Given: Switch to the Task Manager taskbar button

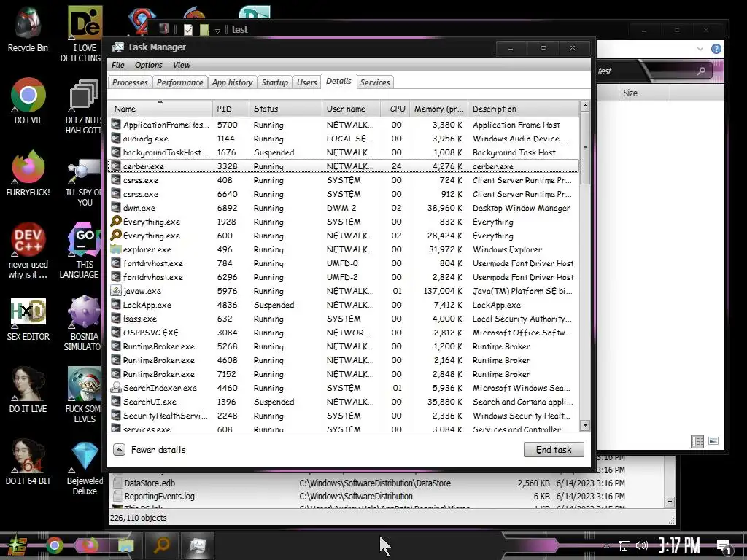Looking at the screenshot, I should pos(197,545).
